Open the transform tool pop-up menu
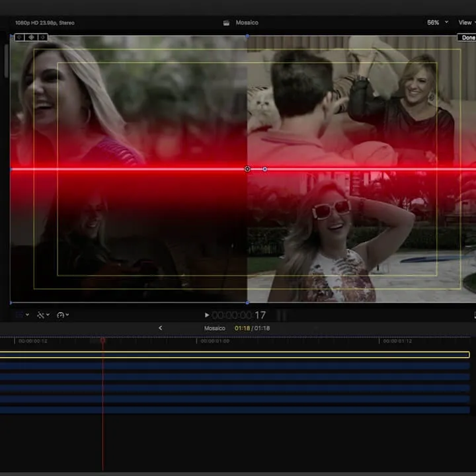Viewport: 476px width, 476px height. coord(22,315)
